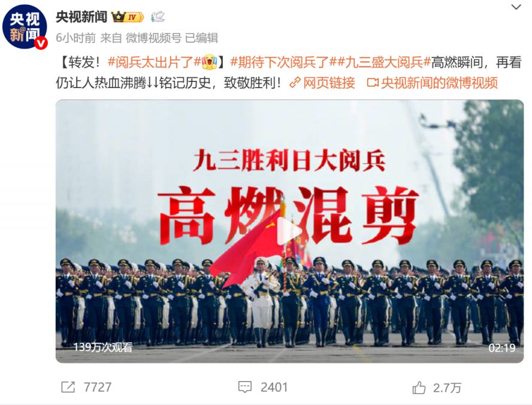Screen dimensions: 532x405
Task: Like the post with thumbs-up icon
Action: click(x=419, y=388)
